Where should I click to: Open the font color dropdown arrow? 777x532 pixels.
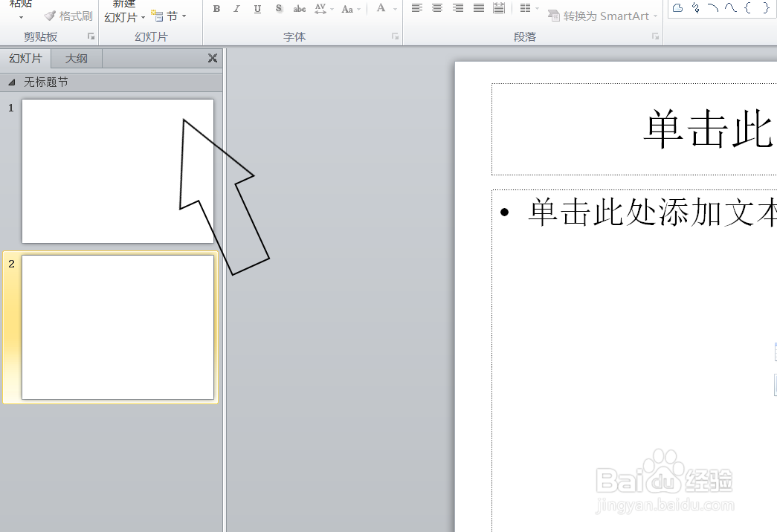pos(395,9)
